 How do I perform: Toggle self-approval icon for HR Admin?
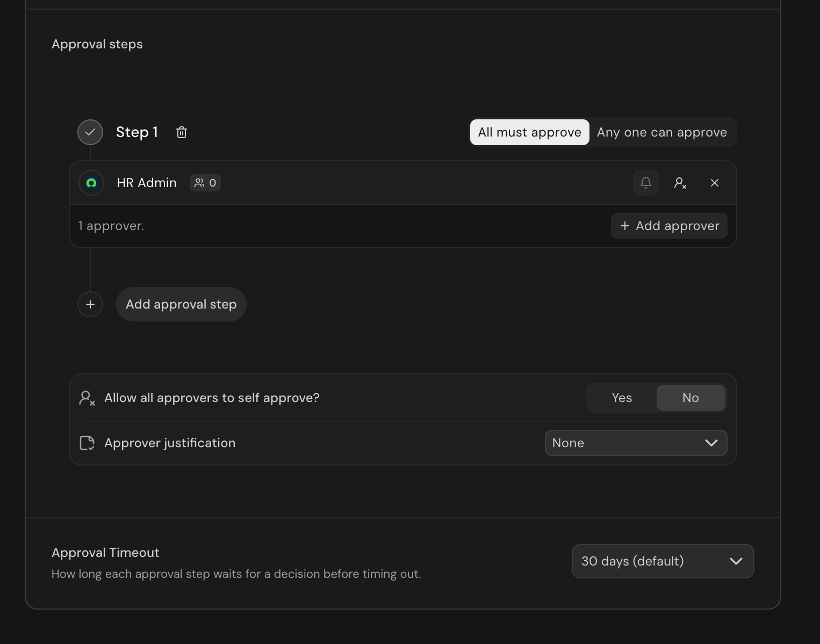pos(680,183)
